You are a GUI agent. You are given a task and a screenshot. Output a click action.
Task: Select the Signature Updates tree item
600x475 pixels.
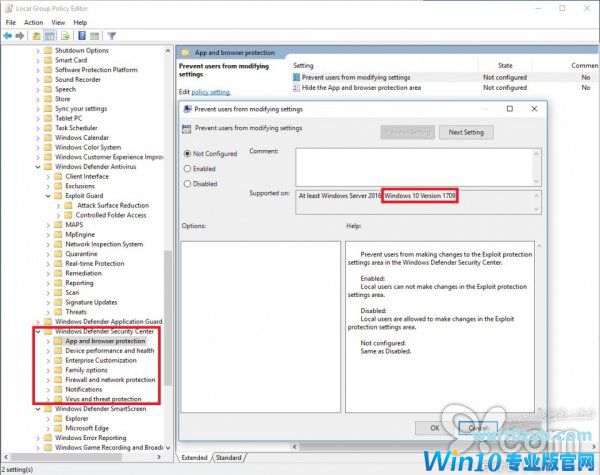pyautogui.click(x=91, y=302)
